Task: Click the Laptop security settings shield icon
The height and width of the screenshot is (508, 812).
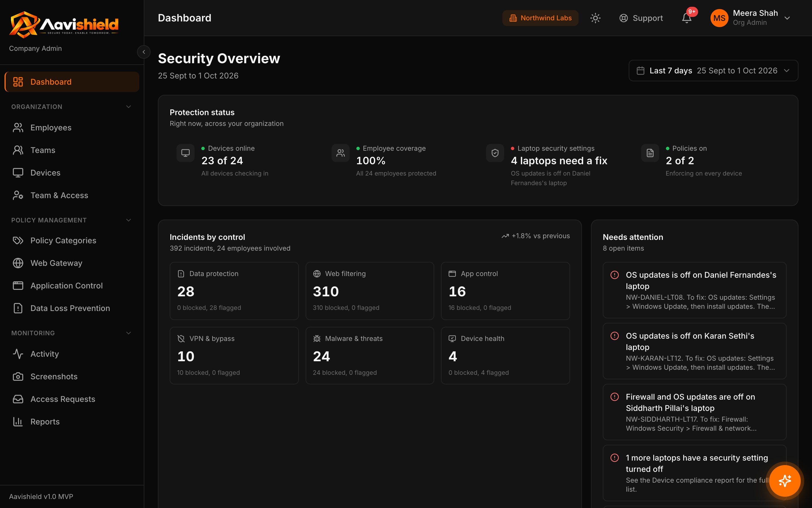Action: click(x=495, y=153)
